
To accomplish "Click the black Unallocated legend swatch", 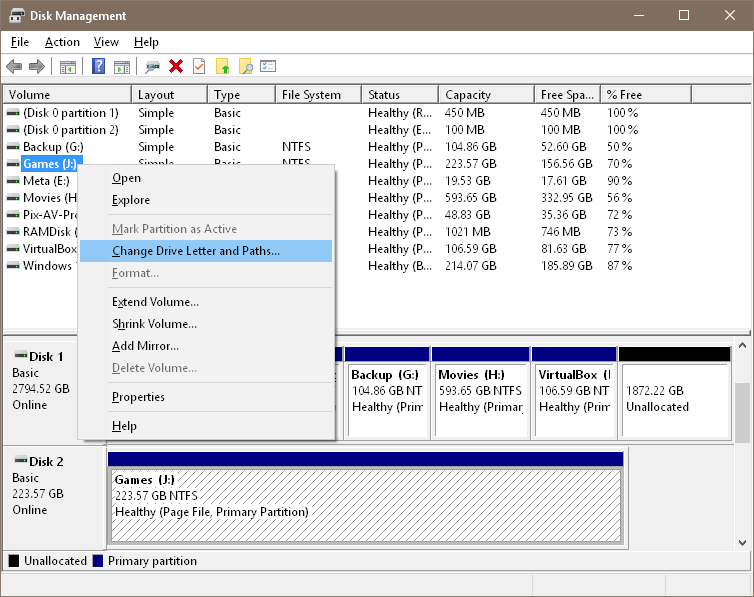I will (x=14, y=561).
